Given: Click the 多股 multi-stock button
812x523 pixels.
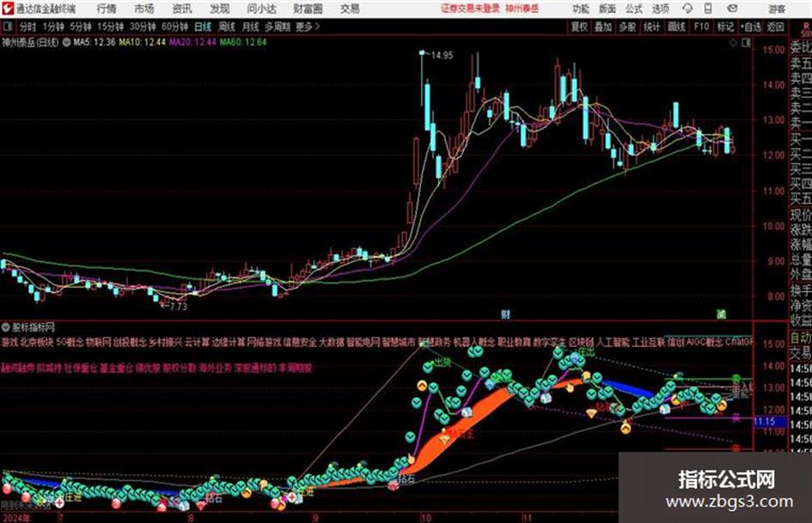Looking at the screenshot, I should pyautogui.click(x=627, y=27).
